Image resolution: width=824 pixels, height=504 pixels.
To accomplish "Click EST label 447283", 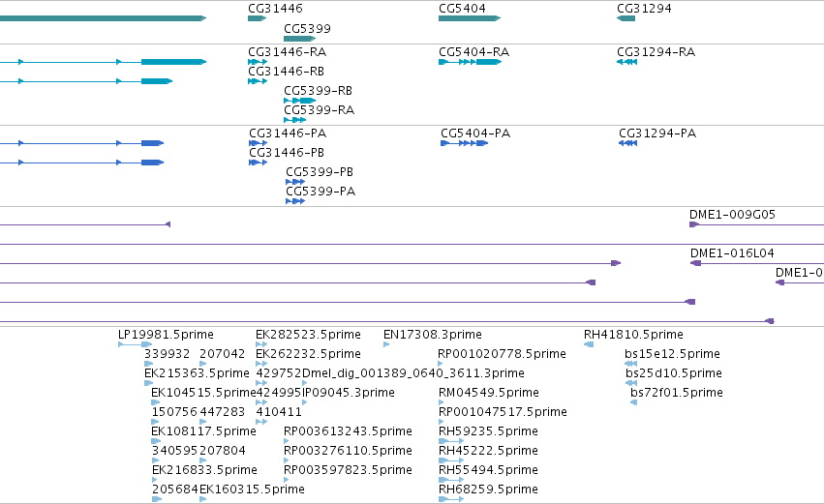I will (x=223, y=413).
